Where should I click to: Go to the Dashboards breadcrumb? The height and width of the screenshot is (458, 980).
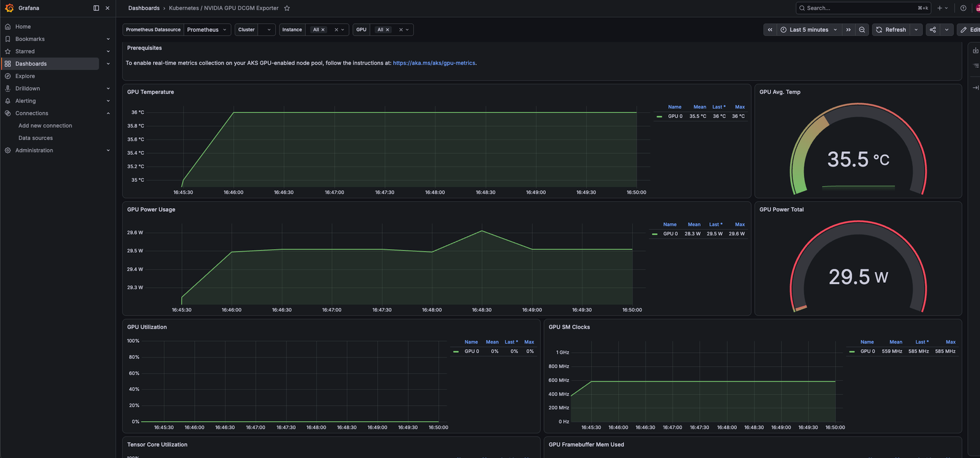[144, 8]
